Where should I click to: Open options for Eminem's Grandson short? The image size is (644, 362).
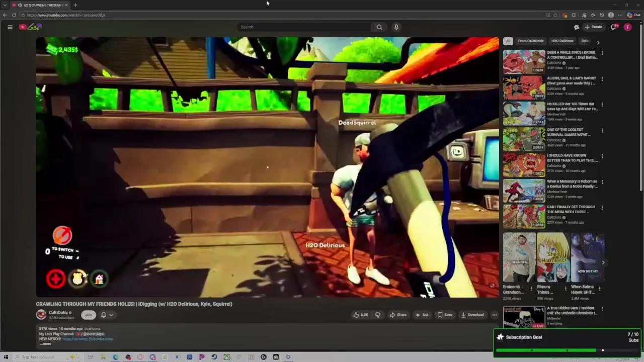click(x=531, y=289)
